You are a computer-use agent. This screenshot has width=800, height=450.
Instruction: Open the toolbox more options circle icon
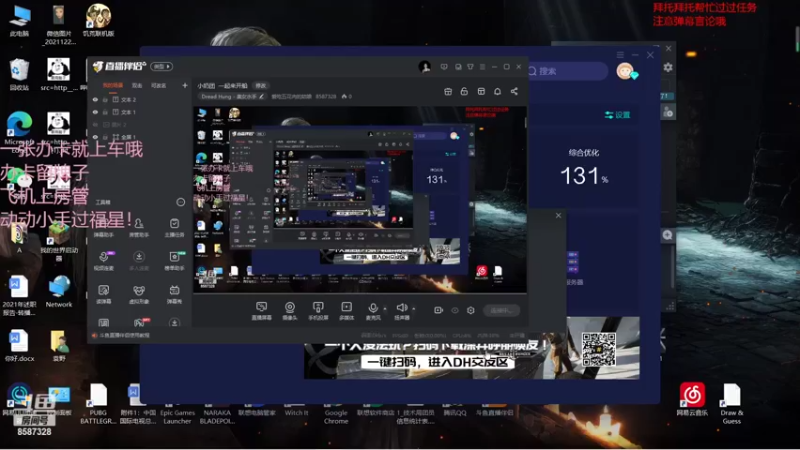point(181,202)
